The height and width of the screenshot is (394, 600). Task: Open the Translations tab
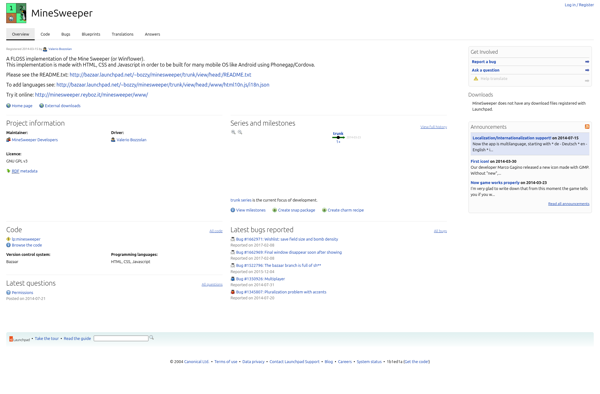click(x=122, y=34)
